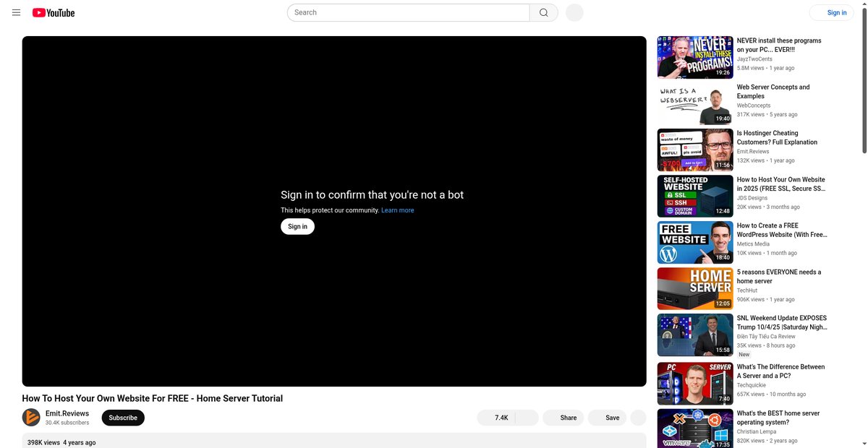868x448 pixels.
Task: Open 'How to Host Your Own Website in 2025' title
Action: (x=781, y=184)
